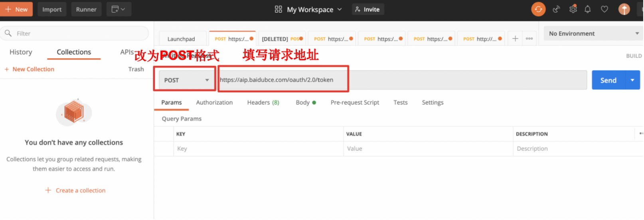
Task: Open the Trash link
Action: pos(136,69)
